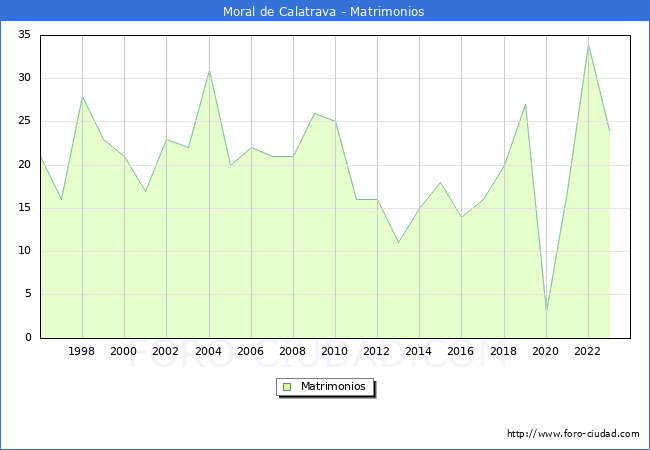Select the 2022 peak data point
Viewport: 650px width, 450px height.
point(589,45)
